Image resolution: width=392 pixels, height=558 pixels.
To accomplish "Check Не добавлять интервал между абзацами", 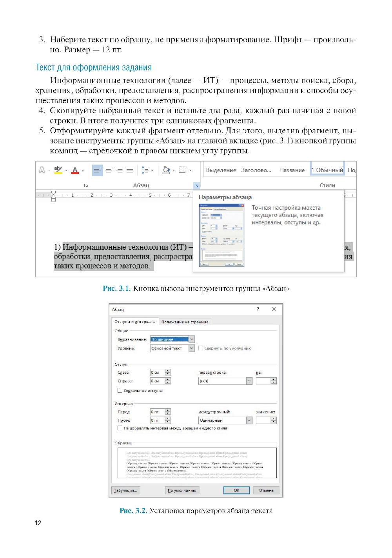I will pyautogui.click(x=120, y=428).
